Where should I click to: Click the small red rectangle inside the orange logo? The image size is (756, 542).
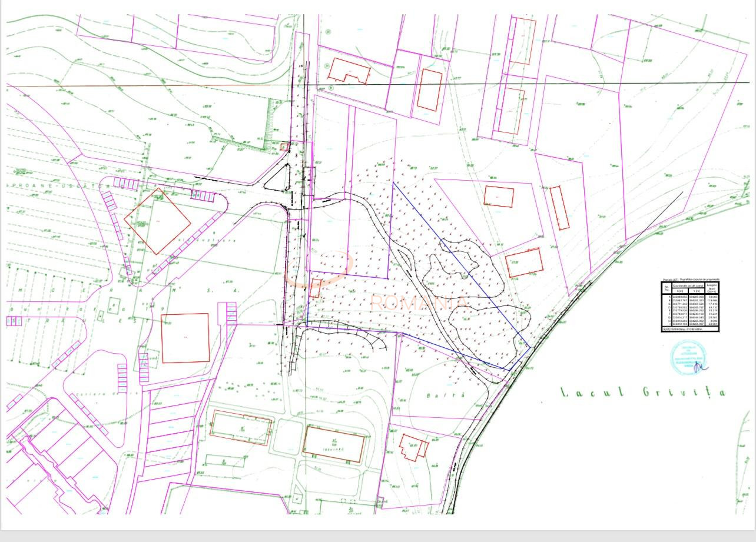(314, 288)
